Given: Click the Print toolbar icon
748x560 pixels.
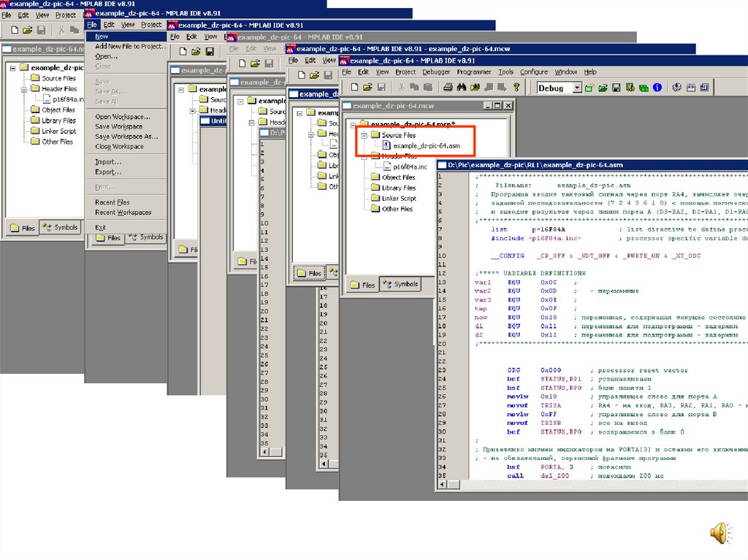Looking at the screenshot, I should [448, 88].
